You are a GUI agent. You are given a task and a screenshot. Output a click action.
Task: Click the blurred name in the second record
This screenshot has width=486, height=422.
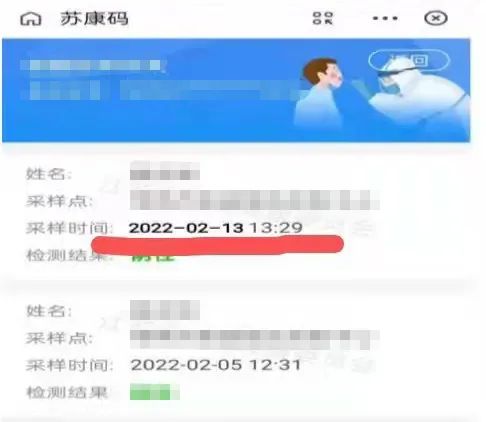(x=165, y=310)
